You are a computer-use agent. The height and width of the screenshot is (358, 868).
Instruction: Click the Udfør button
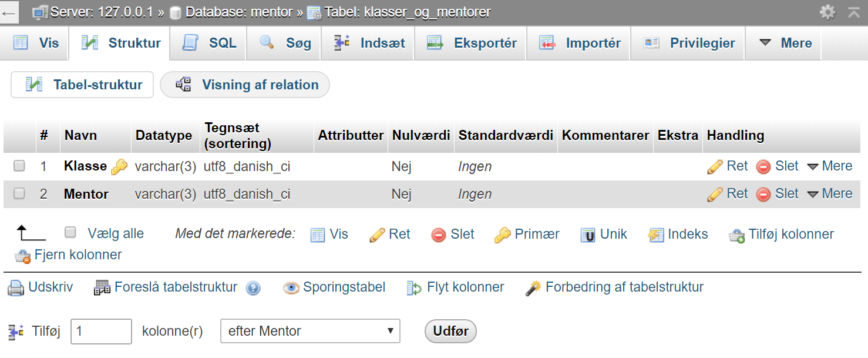(450, 331)
